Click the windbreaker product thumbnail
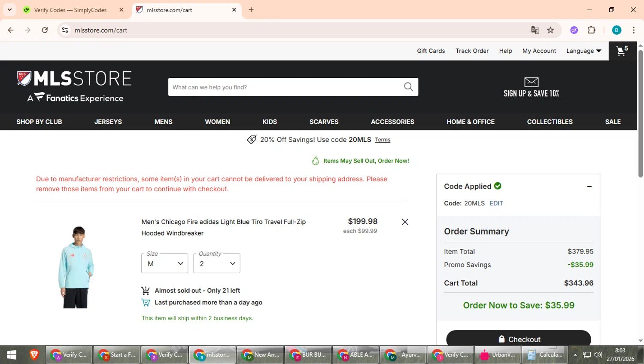Screen dimensions: 644x364 (x=76, y=267)
